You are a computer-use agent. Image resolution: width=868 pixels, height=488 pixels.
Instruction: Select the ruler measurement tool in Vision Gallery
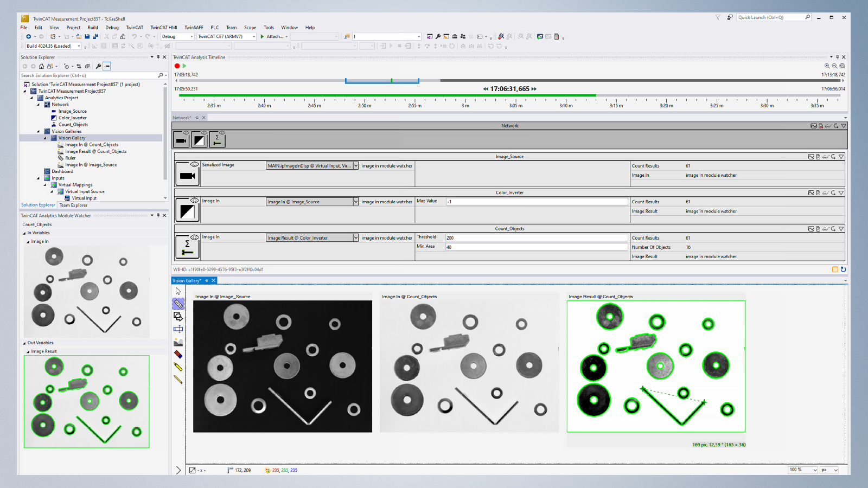(178, 304)
